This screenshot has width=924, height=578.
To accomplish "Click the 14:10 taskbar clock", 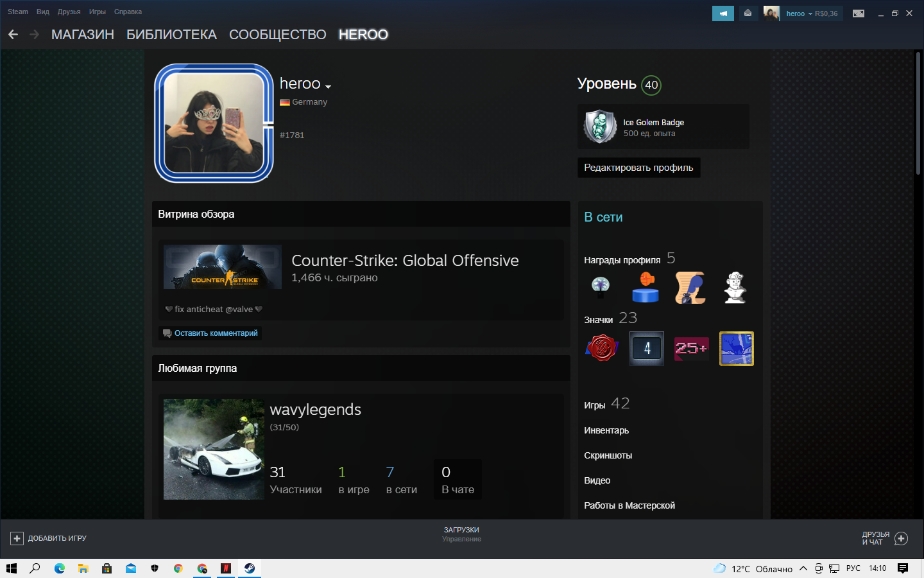I will [x=878, y=568].
